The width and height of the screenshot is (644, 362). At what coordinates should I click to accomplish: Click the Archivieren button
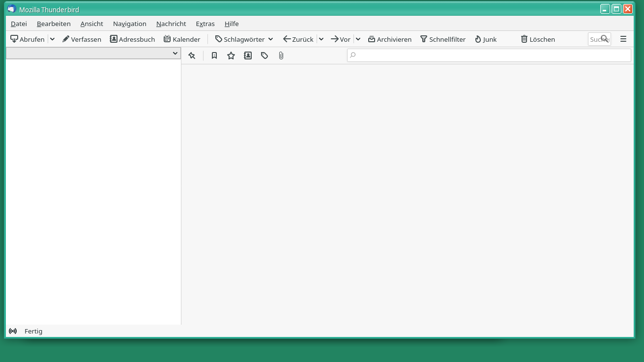click(390, 39)
